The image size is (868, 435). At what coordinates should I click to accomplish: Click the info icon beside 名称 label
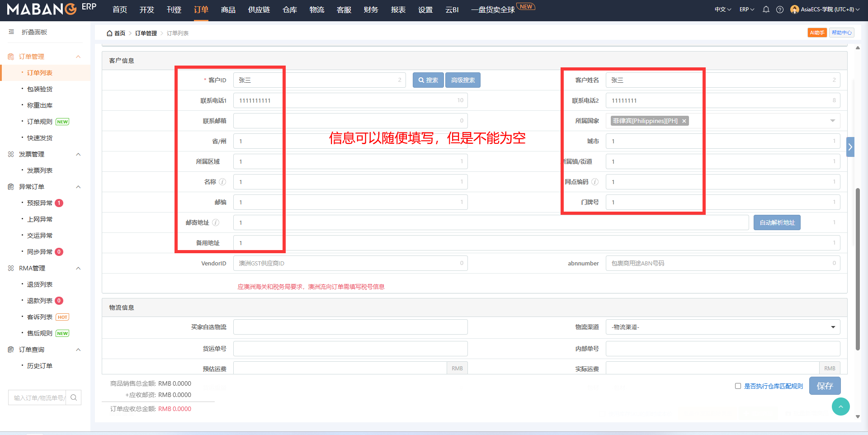click(x=222, y=182)
